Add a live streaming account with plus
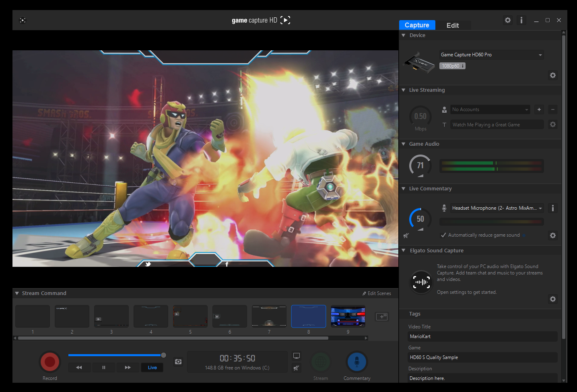The width and height of the screenshot is (577, 392). pyautogui.click(x=539, y=109)
